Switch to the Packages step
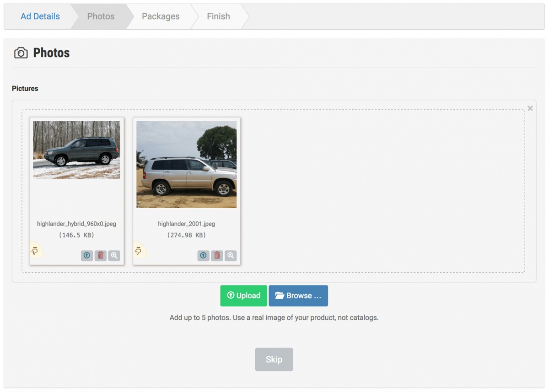The image size is (549, 392). click(161, 16)
